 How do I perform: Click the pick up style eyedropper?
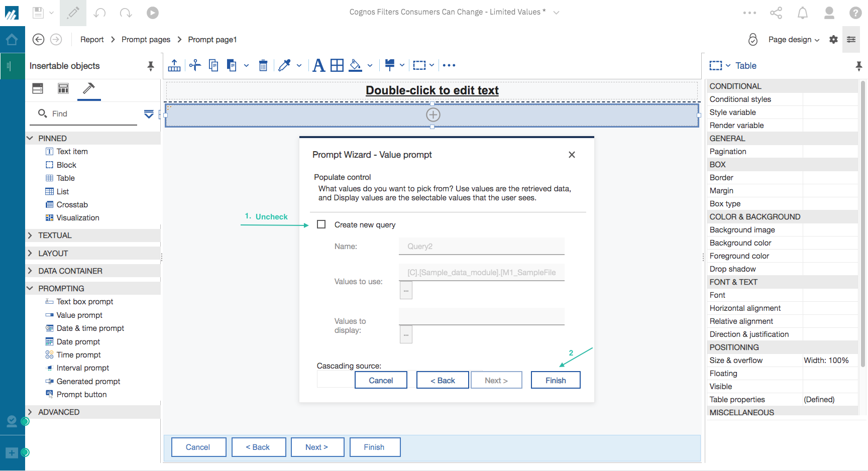(284, 65)
